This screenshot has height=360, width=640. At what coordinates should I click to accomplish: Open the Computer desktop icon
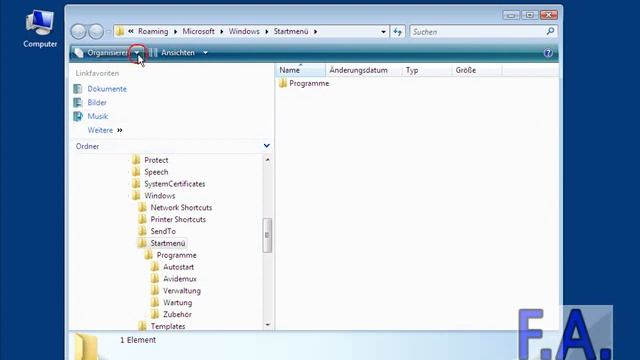pos(40,29)
